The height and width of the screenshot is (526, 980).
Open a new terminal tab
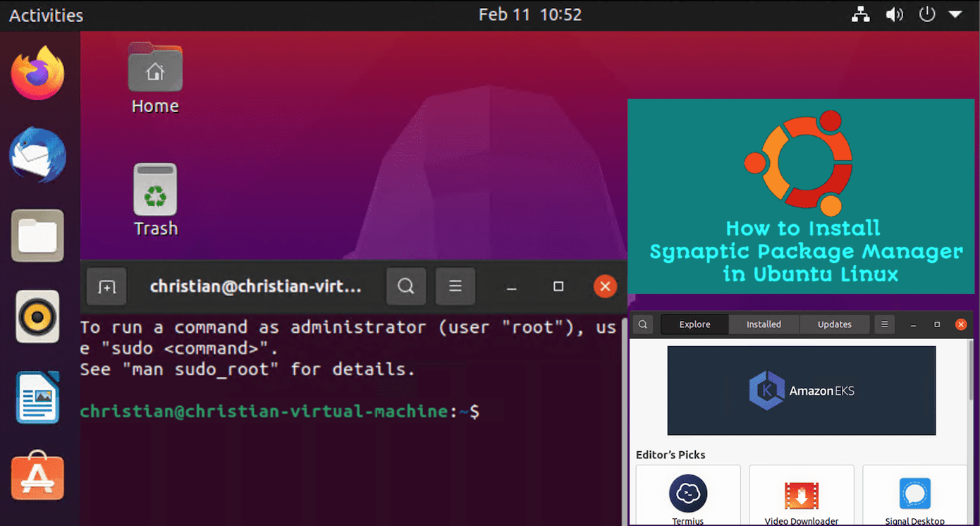106,286
